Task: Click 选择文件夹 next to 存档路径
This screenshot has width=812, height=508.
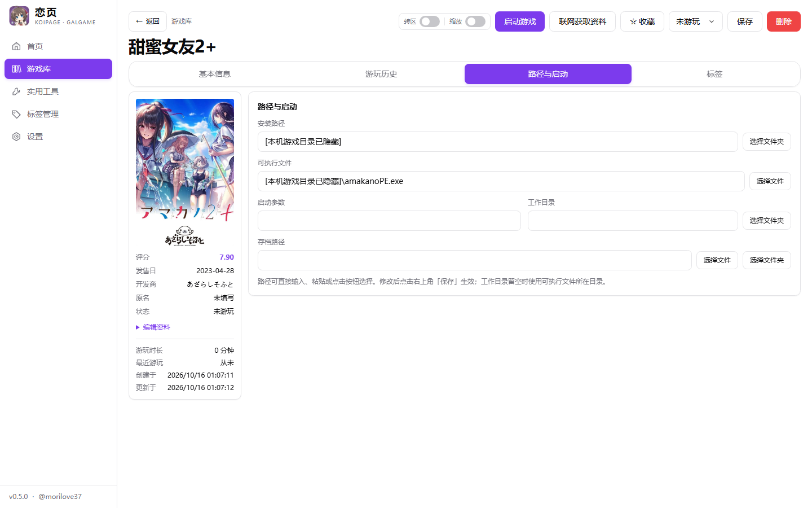Action: [x=767, y=260]
